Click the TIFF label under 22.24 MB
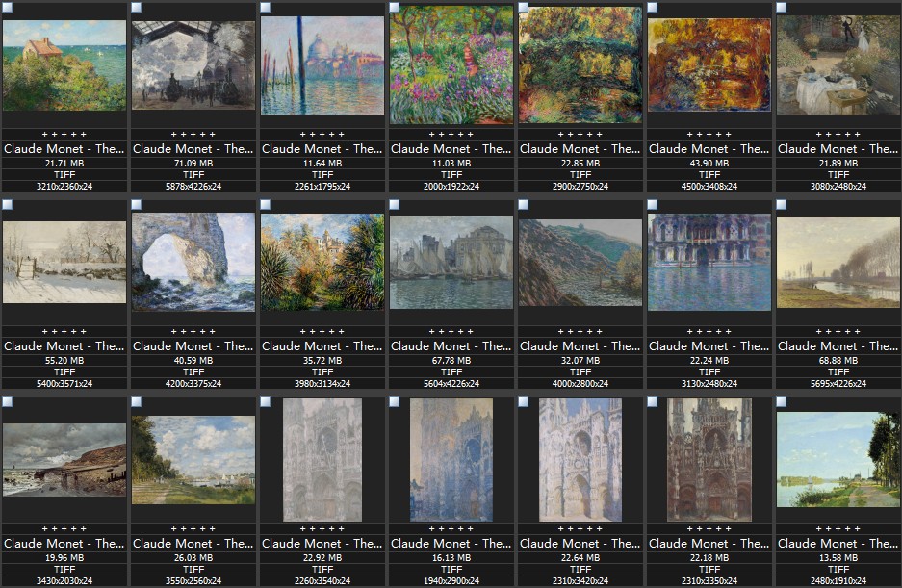 pos(709,372)
